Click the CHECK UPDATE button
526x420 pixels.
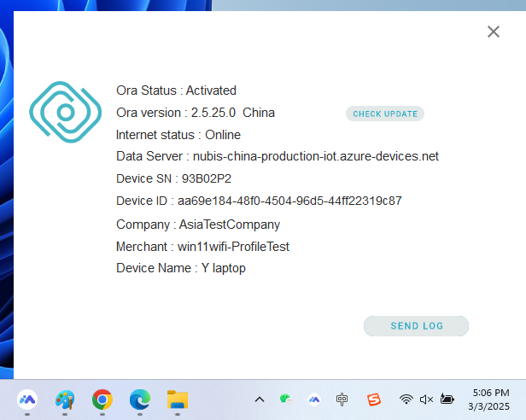[x=385, y=114]
